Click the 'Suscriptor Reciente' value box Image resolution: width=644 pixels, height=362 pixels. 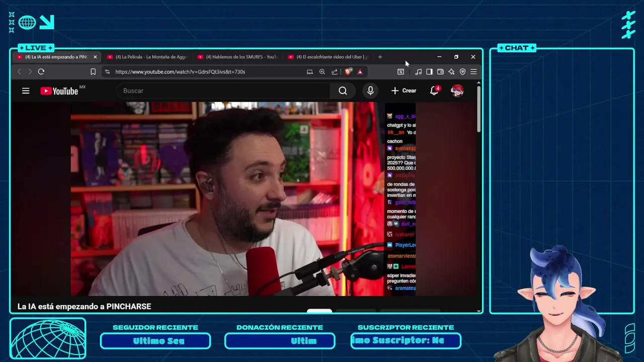(406, 341)
